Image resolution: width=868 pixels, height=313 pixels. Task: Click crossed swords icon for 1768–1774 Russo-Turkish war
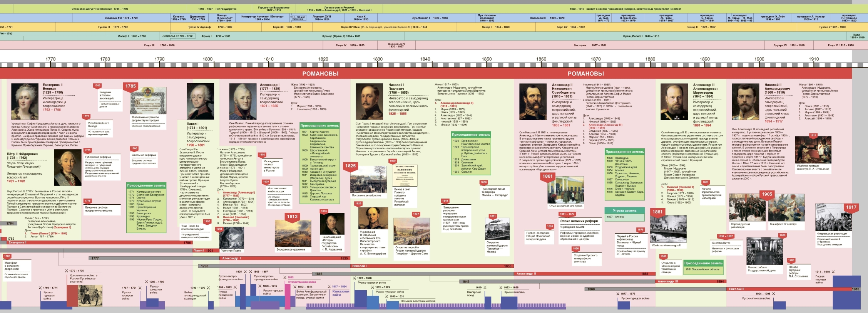pos(40,288)
